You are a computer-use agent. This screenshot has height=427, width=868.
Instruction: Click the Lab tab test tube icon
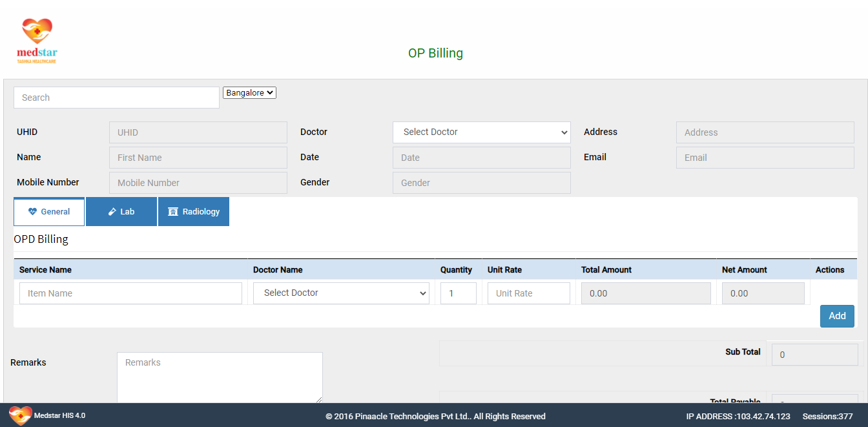click(112, 212)
